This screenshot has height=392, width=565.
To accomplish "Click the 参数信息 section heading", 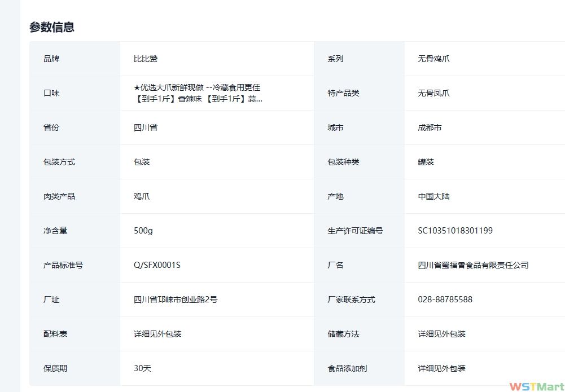I will tap(52, 27).
